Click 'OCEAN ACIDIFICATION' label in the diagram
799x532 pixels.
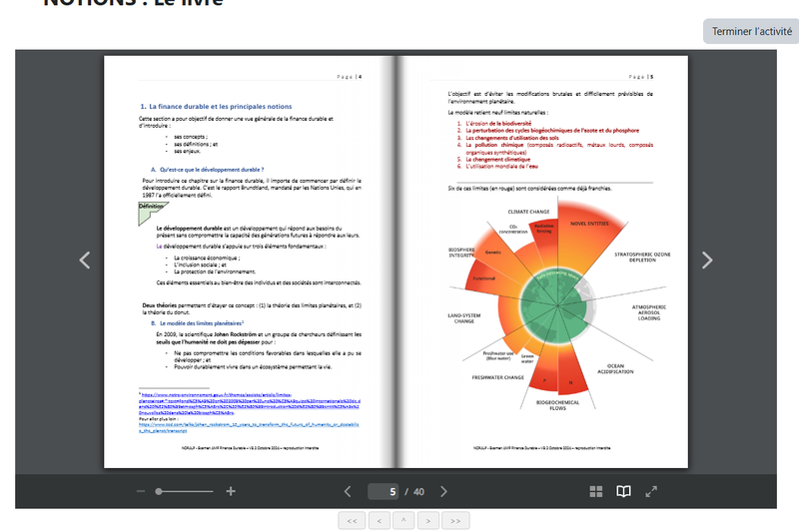(615, 369)
